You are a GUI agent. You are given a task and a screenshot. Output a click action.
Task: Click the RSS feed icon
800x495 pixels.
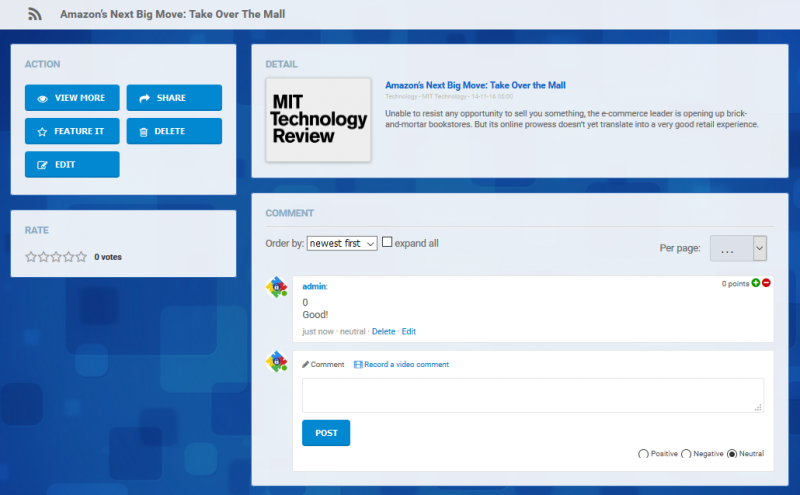coord(35,14)
